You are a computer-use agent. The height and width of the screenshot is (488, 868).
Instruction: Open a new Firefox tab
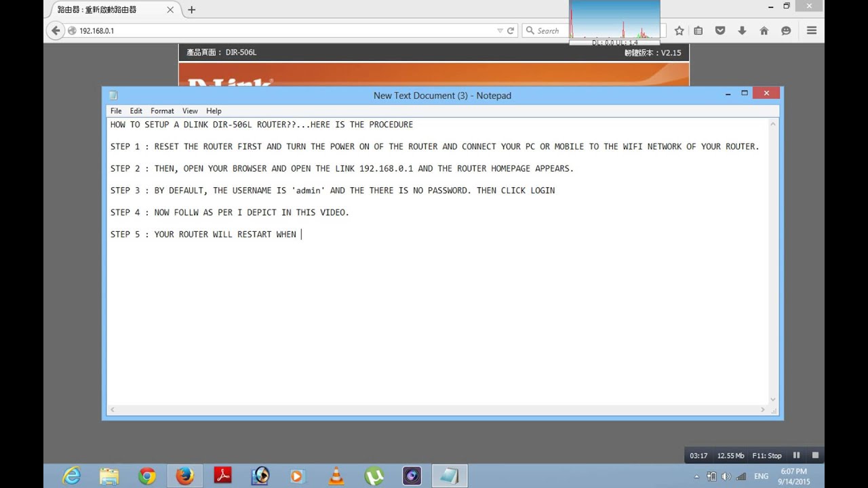[x=191, y=9]
